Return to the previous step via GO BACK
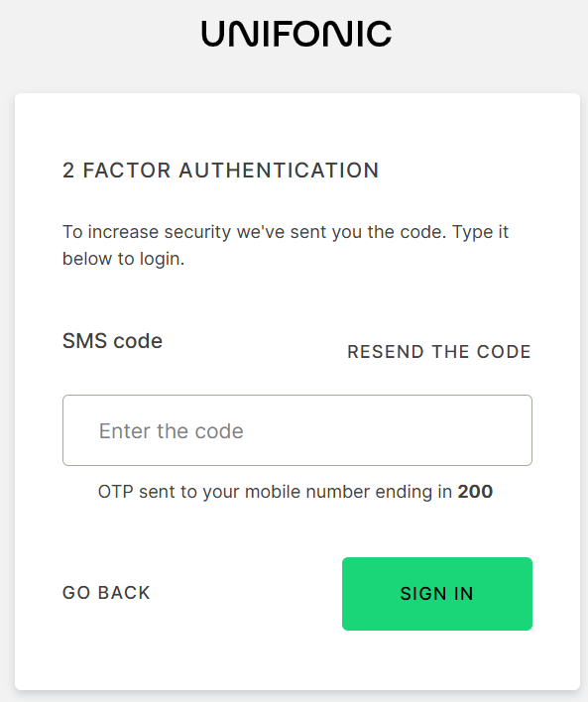This screenshot has width=588, height=702. tap(106, 593)
